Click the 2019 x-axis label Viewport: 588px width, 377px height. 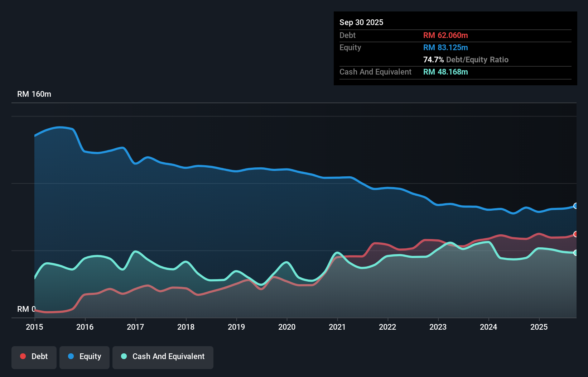[236, 327]
